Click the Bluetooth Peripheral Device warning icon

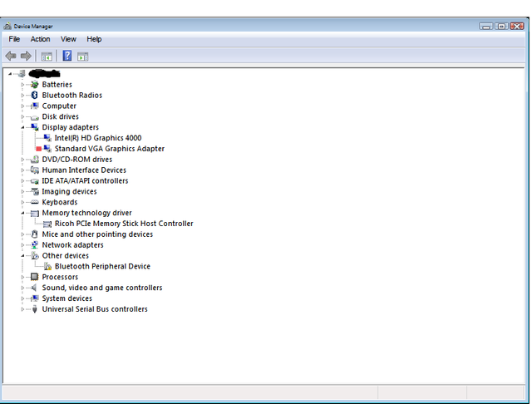(x=48, y=267)
